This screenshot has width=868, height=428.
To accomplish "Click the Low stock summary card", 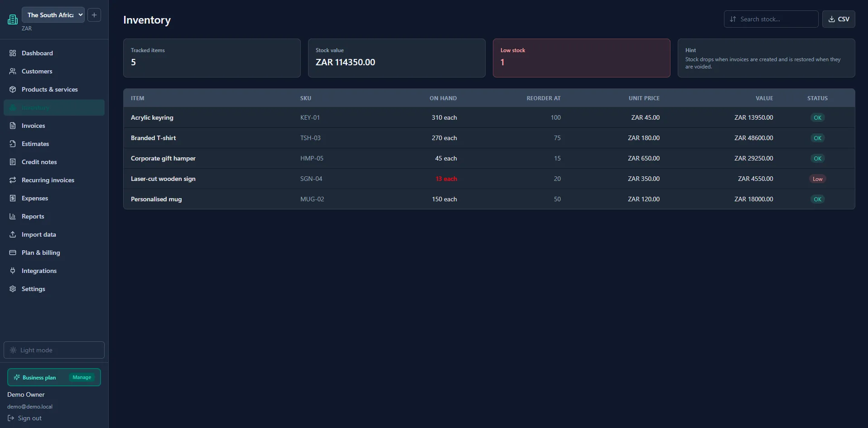I will [x=581, y=58].
